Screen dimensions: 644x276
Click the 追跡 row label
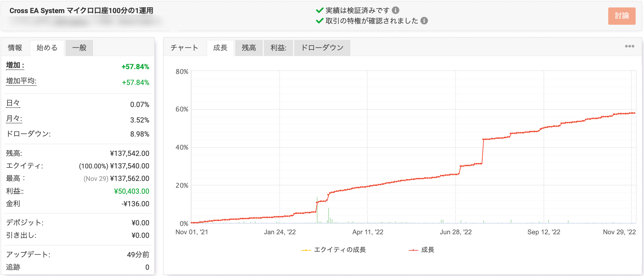tap(13, 267)
